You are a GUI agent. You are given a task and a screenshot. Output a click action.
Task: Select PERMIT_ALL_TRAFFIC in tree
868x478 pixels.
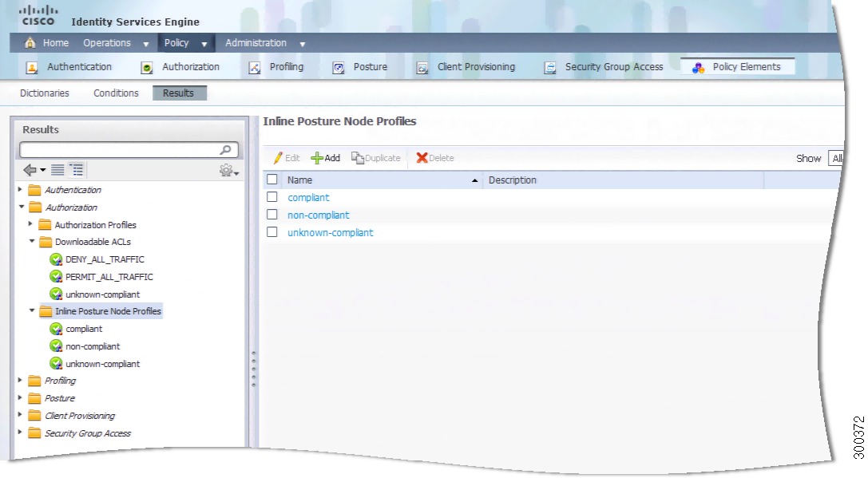point(109,277)
